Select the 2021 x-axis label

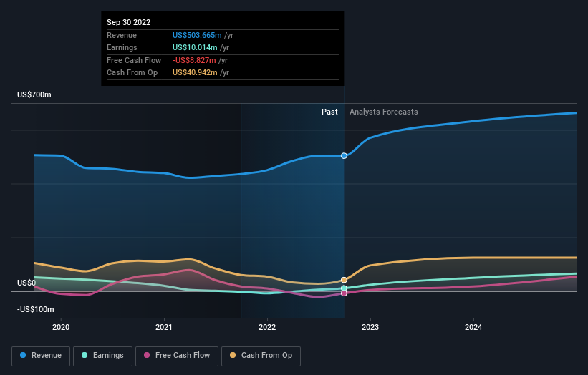164,327
